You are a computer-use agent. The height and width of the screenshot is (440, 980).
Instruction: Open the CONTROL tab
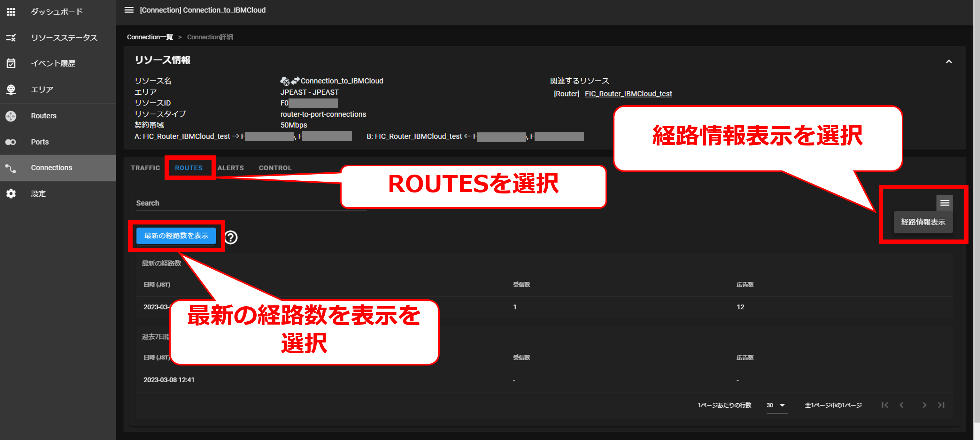click(275, 168)
